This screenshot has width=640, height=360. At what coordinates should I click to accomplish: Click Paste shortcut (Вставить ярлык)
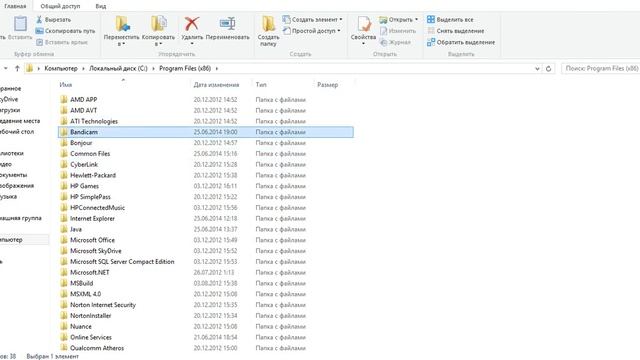click(x=62, y=42)
